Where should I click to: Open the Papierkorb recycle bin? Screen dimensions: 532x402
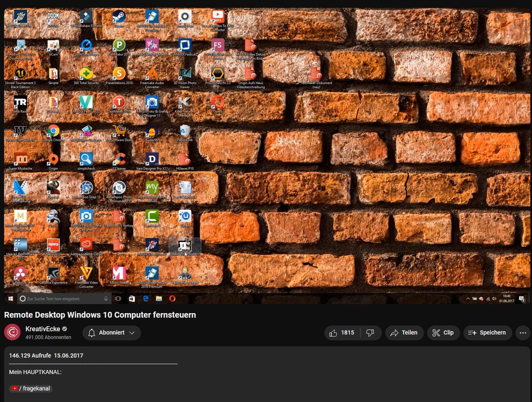[x=184, y=133]
